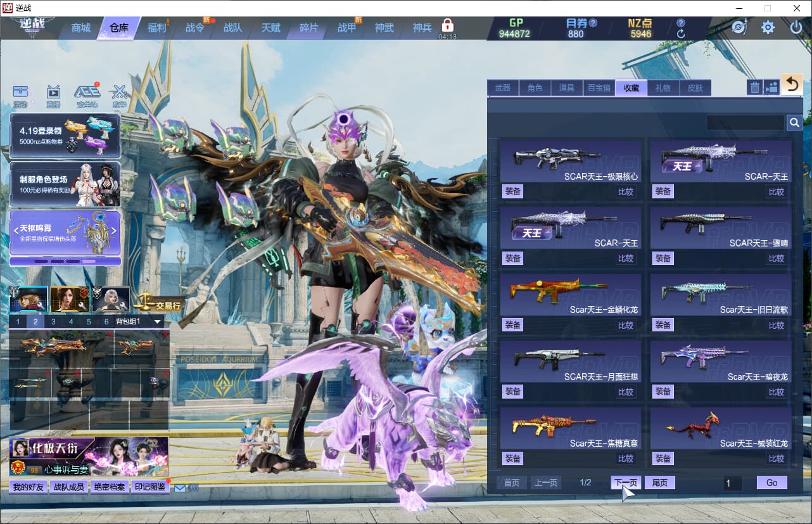Open the 福利 welfare tab

tap(156, 28)
